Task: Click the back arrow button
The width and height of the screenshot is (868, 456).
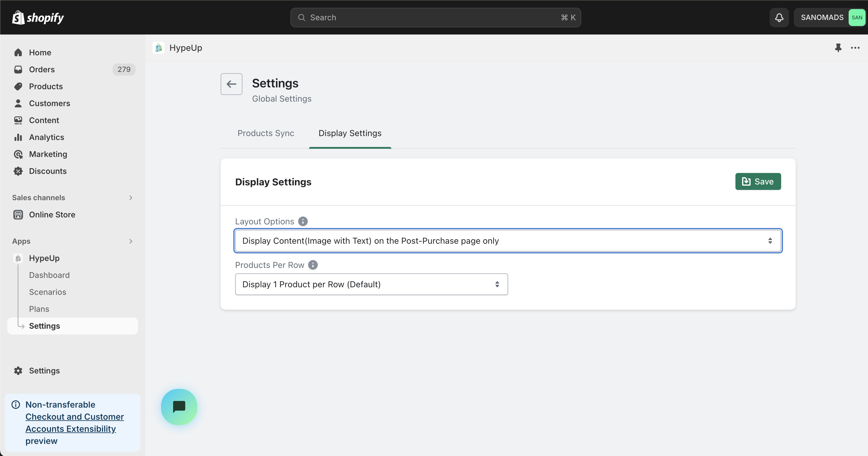Action: (x=231, y=84)
